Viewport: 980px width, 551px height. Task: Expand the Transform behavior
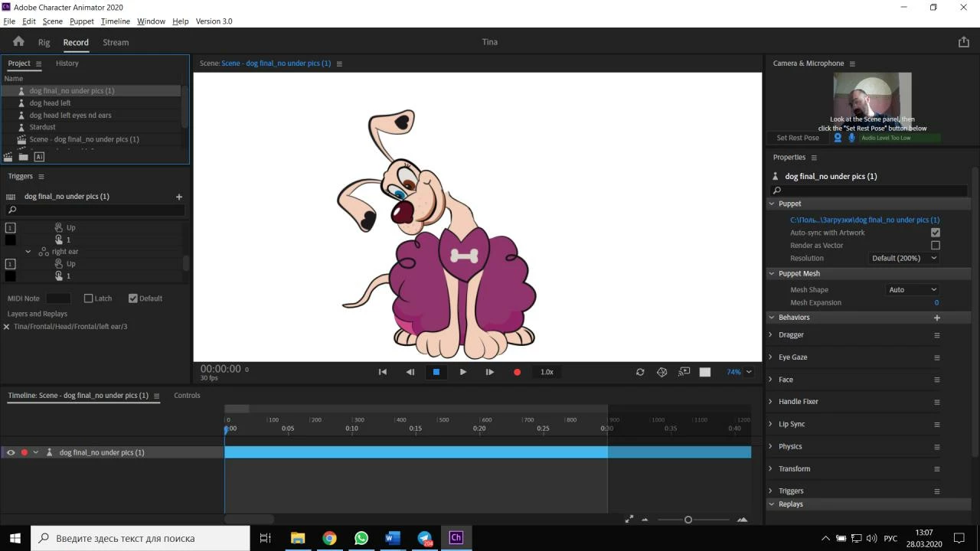pyautogui.click(x=771, y=468)
